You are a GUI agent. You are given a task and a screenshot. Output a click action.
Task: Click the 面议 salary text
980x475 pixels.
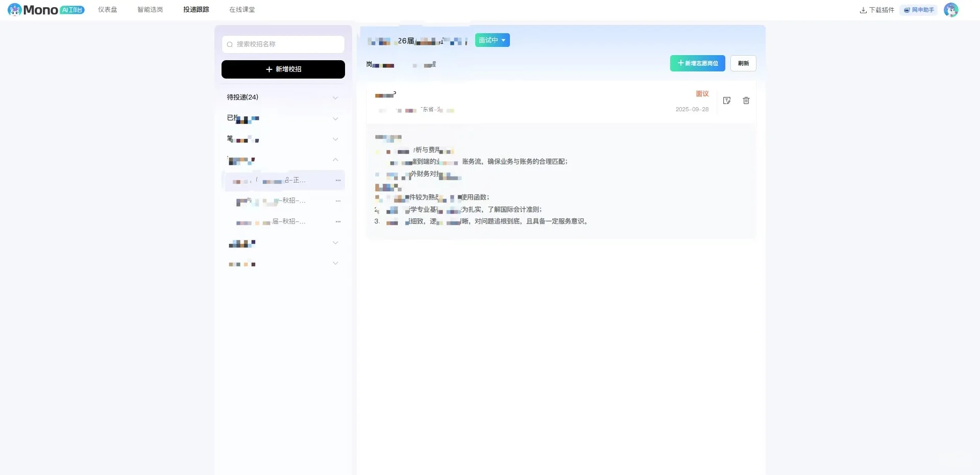(x=702, y=94)
